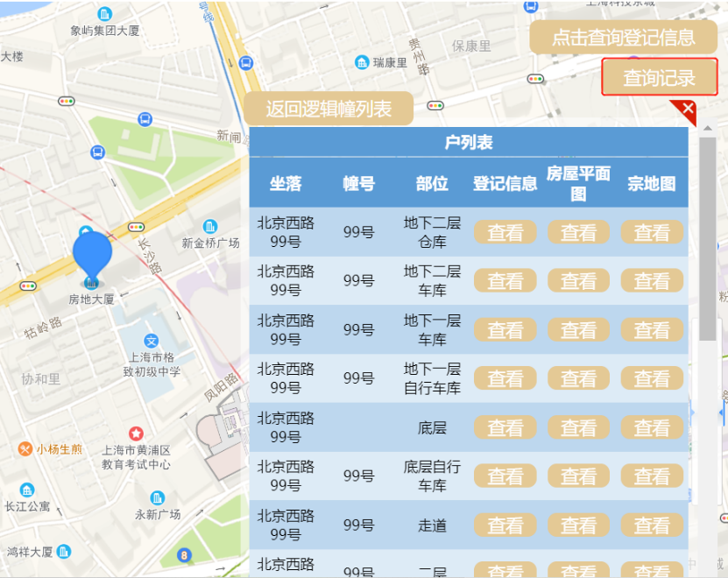Click the 幢号 column header
The height and width of the screenshot is (578, 728).
359,183
